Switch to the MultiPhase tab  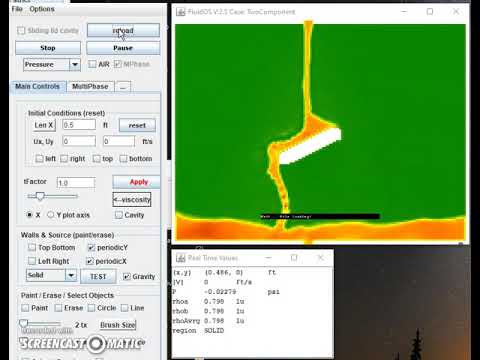(90, 86)
